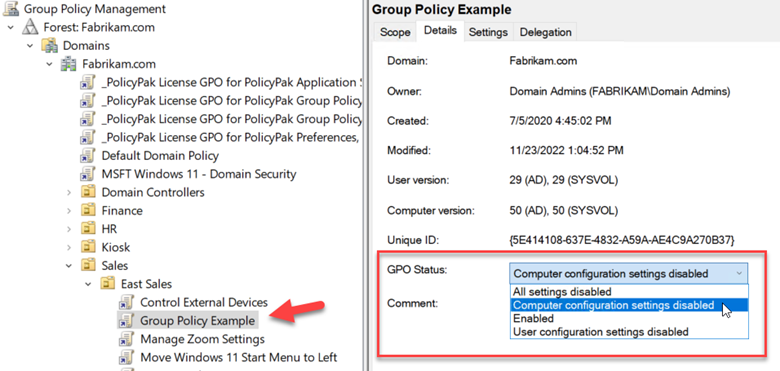Click the Domains folder icon
The width and height of the screenshot is (780, 371).
point(50,45)
